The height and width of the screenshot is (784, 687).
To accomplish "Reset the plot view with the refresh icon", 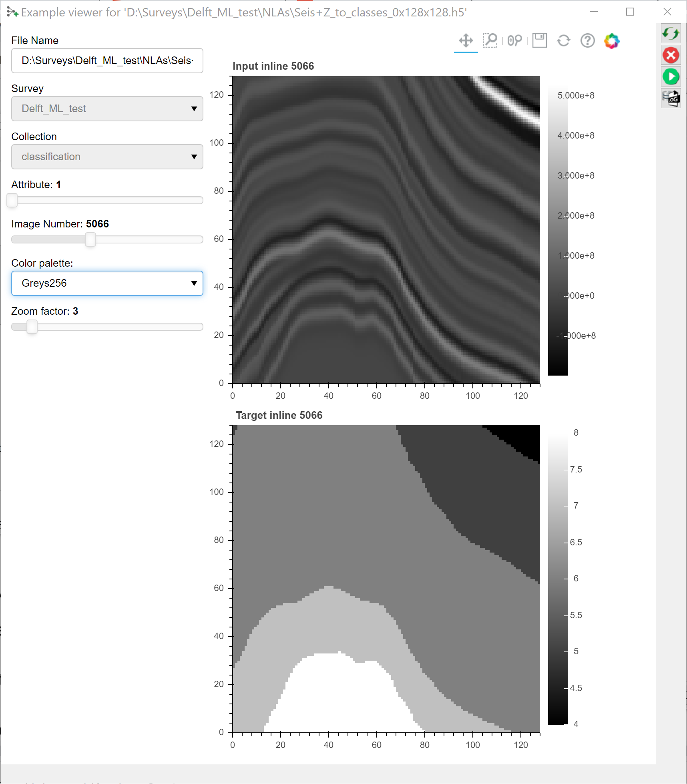I will pyautogui.click(x=564, y=40).
